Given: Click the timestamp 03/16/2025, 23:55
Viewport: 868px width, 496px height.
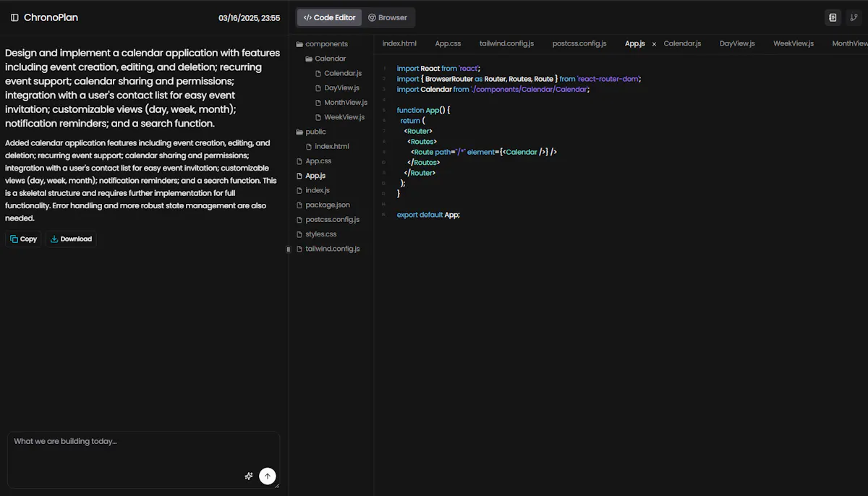Looking at the screenshot, I should tap(249, 17).
